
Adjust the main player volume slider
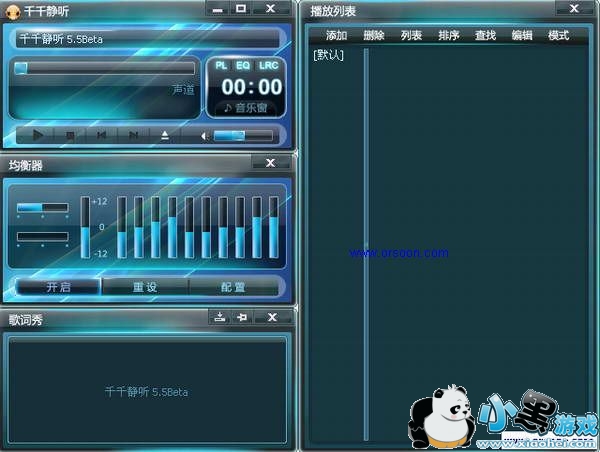[x=243, y=135]
